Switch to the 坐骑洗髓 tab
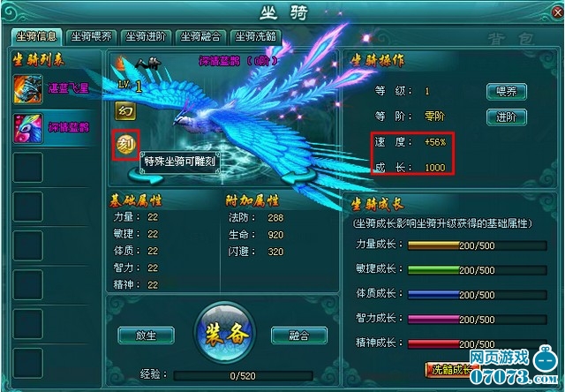Screen dimensions: 565x392 pos(255,37)
